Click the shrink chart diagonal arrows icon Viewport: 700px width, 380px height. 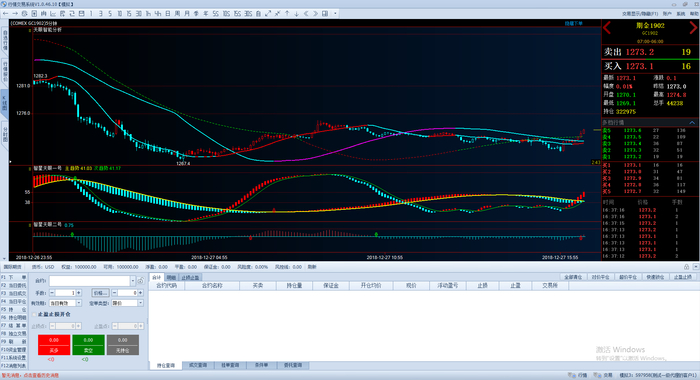[x=277, y=14]
